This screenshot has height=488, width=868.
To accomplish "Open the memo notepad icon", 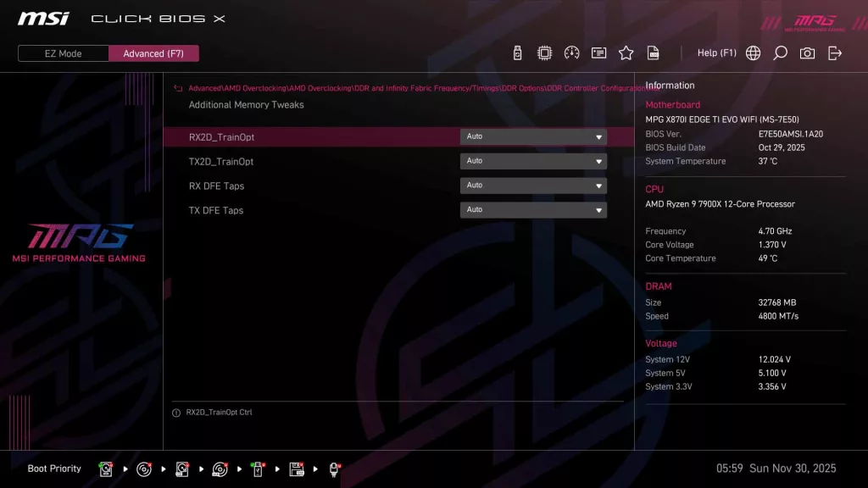I will 598,52.
